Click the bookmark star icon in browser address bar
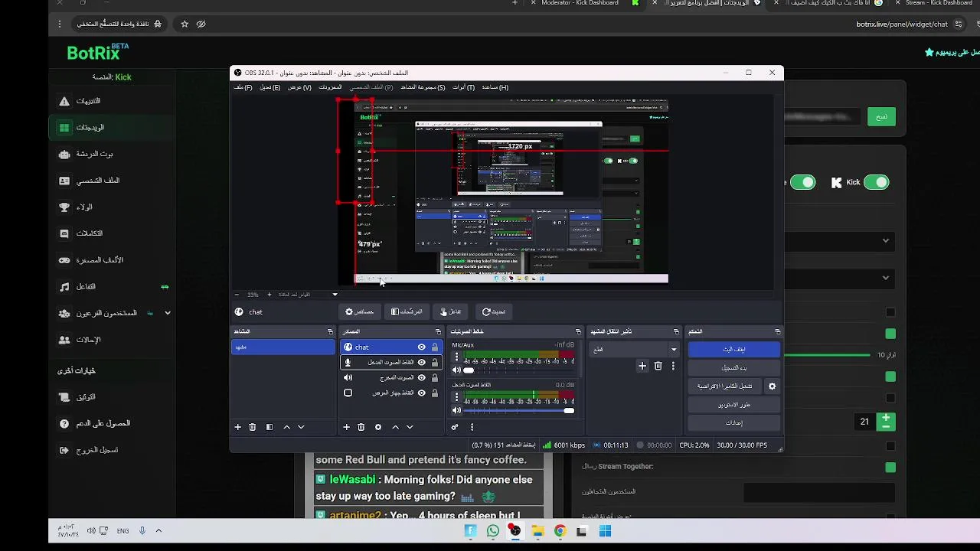 pyautogui.click(x=185, y=24)
